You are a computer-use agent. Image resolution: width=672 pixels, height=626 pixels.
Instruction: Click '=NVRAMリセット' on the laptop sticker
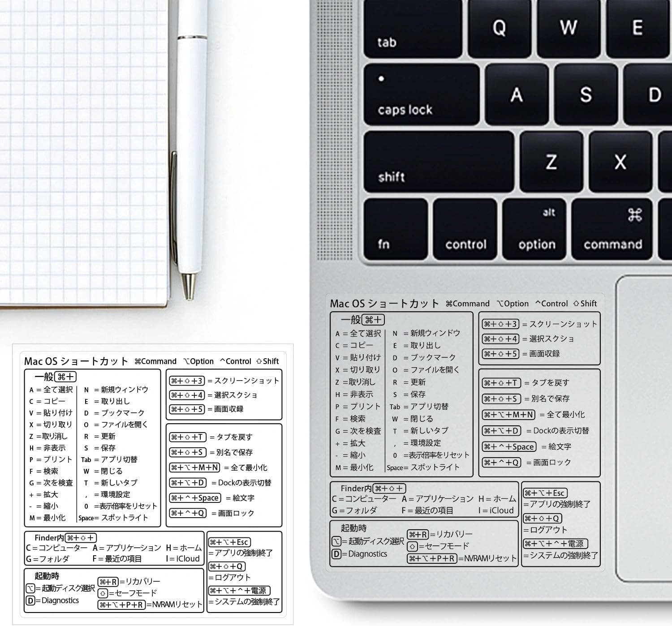point(487,558)
